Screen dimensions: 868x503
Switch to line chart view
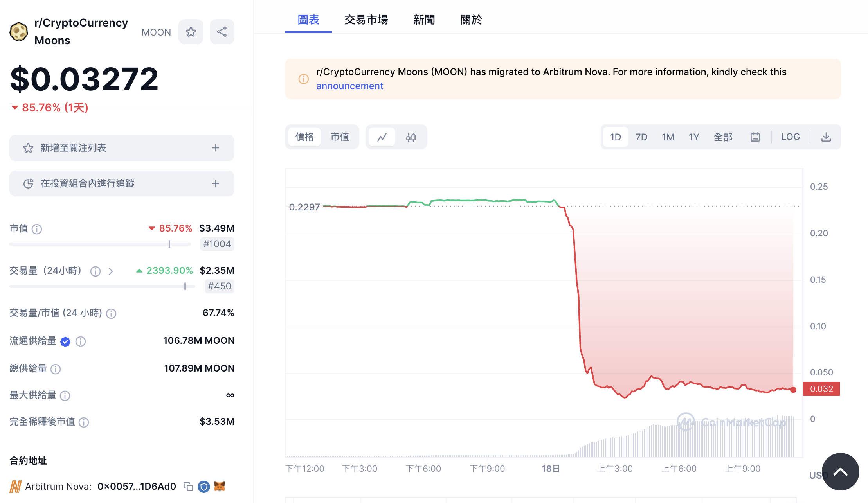[x=382, y=137]
